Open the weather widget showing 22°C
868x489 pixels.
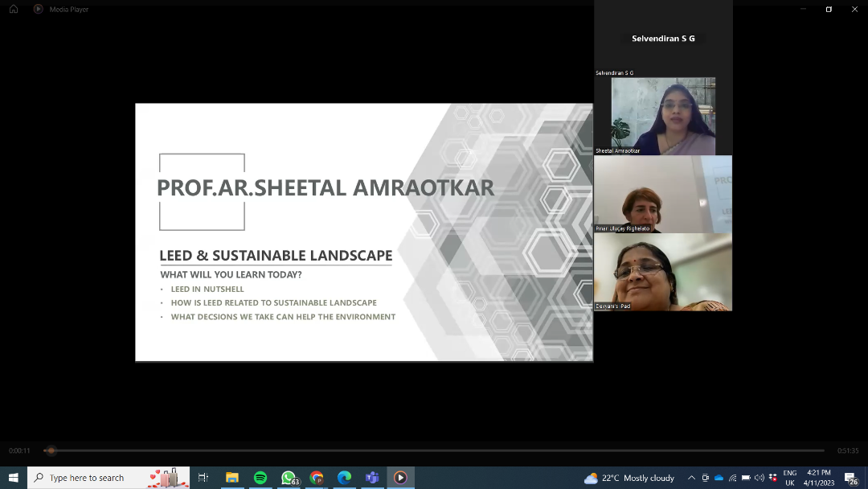[x=629, y=478]
